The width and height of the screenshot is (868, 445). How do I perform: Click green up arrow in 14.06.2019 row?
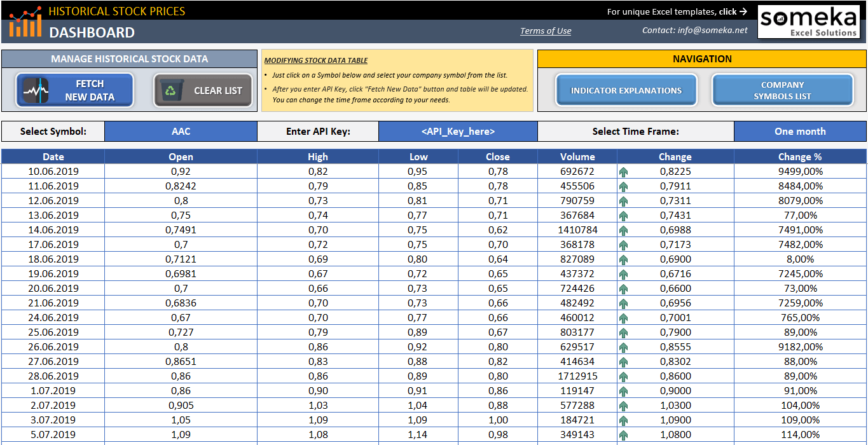coord(623,230)
